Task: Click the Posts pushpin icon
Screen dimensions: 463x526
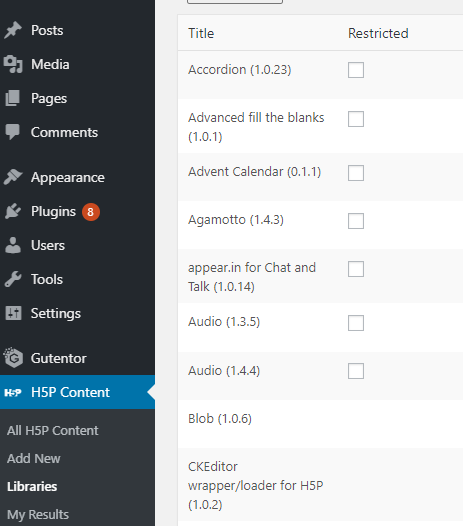Action: click(x=13, y=31)
